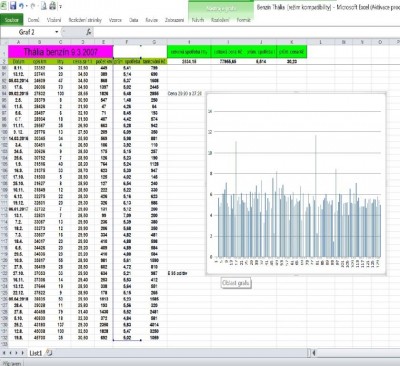
Task: Click the Redo arrow icon
Action: [33, 6]
